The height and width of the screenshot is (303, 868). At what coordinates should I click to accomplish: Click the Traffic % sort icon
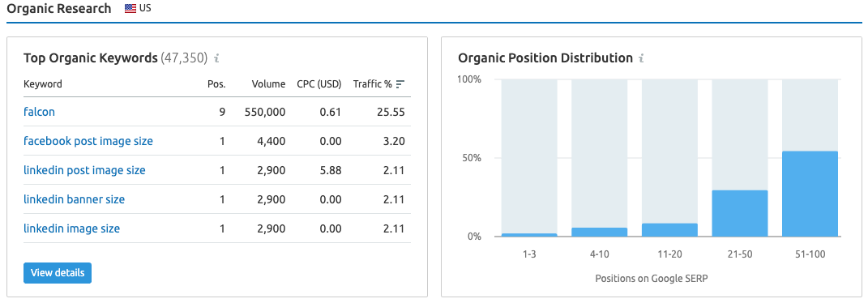[x=401, y=84]
